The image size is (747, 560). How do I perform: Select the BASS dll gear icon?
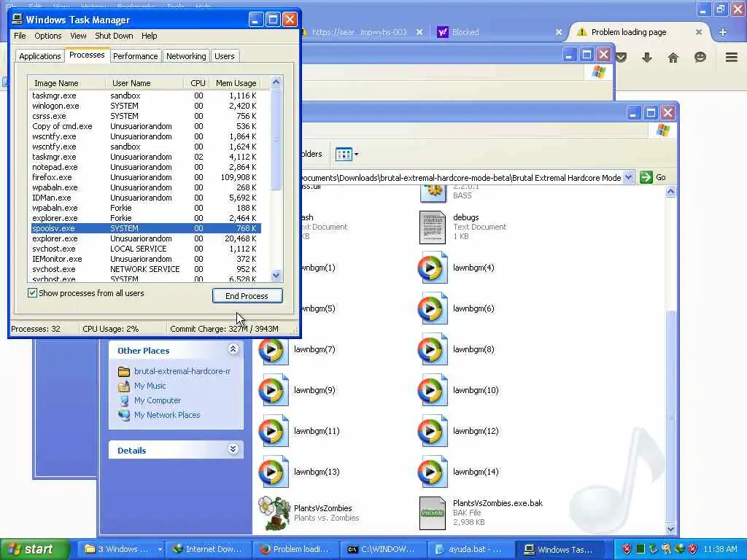pos(433,192)
